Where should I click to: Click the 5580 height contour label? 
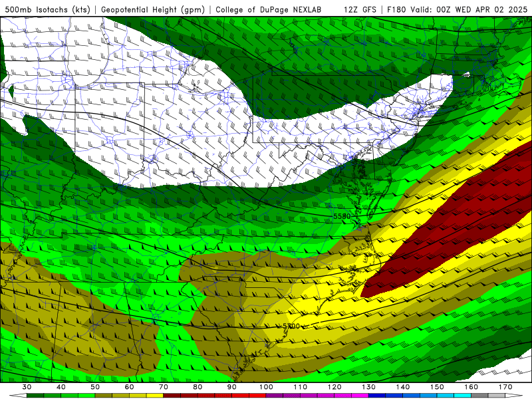pyautogui.click(x=342, y=216)
